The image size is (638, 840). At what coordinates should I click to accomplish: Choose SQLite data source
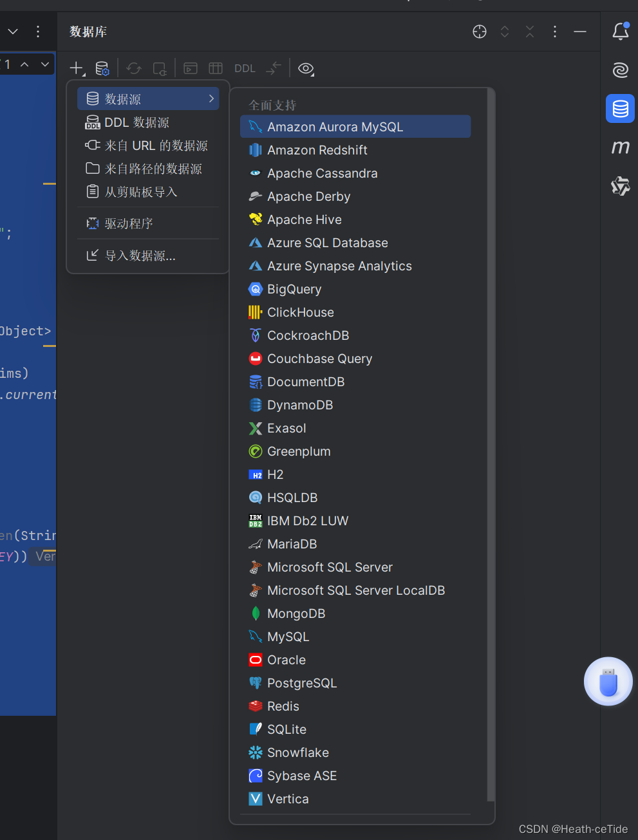pos(355,729)
